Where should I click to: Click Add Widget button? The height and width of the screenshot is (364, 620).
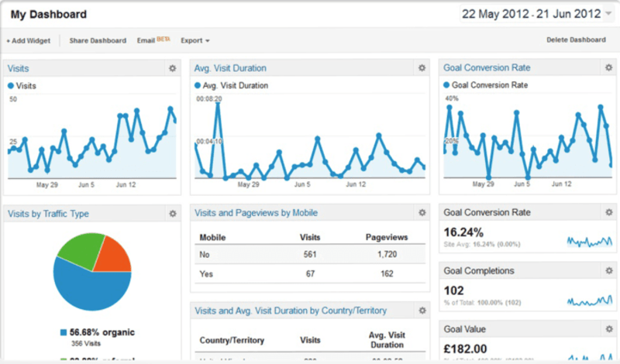(x=29, y=40)
